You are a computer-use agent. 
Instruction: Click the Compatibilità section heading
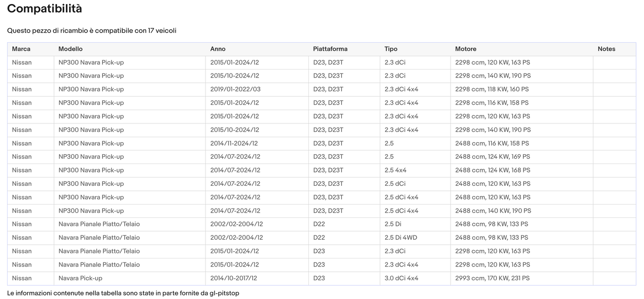45,8
